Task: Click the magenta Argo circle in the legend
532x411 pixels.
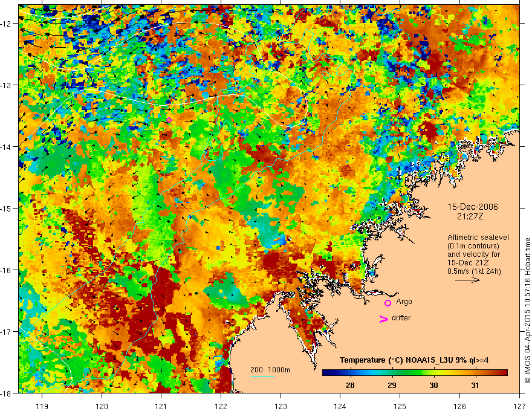Action: coord(388,303)
